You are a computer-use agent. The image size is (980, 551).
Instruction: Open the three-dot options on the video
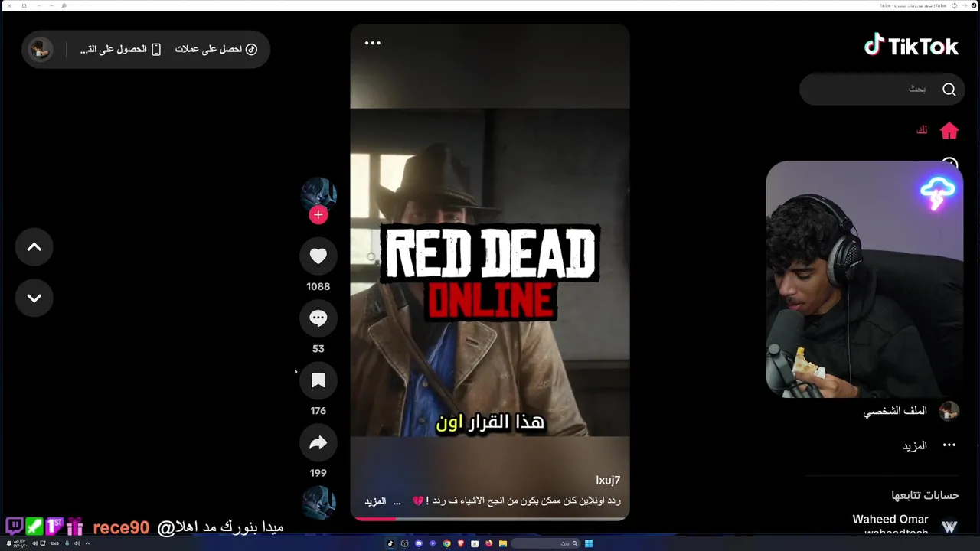pos(373,43)
